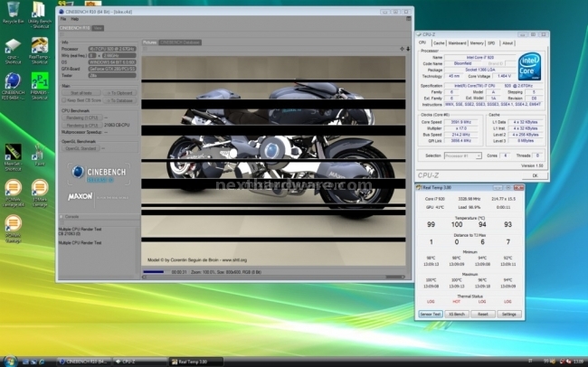Open Internet Explorer from Quick Launch
This screenshot has width=588, height=367.
click(x=42, y=362)
